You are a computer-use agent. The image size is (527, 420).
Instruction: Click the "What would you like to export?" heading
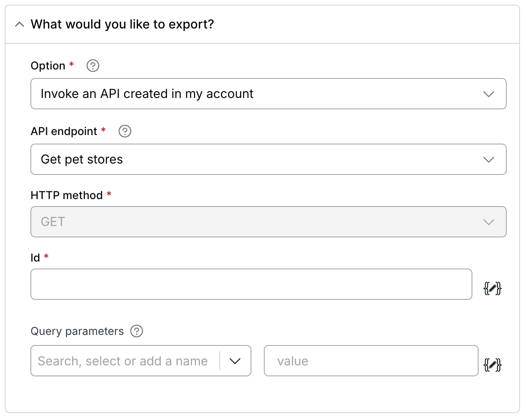[122, 24]
